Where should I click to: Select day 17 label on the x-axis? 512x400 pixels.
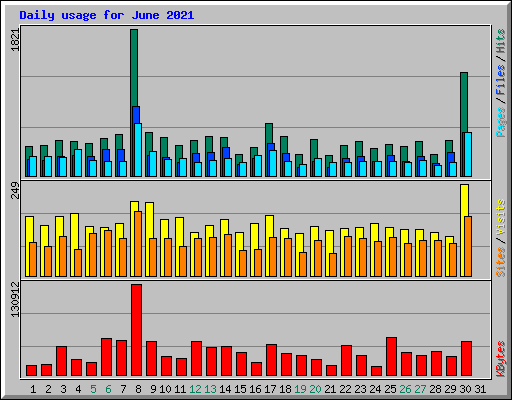coord(270,389)
